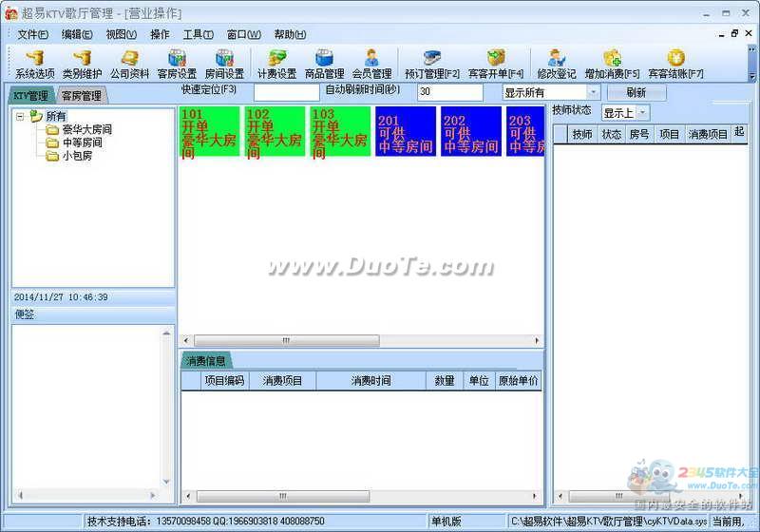
Task: Click the 刷新 refresh button
Action: [x=636, y=93]
